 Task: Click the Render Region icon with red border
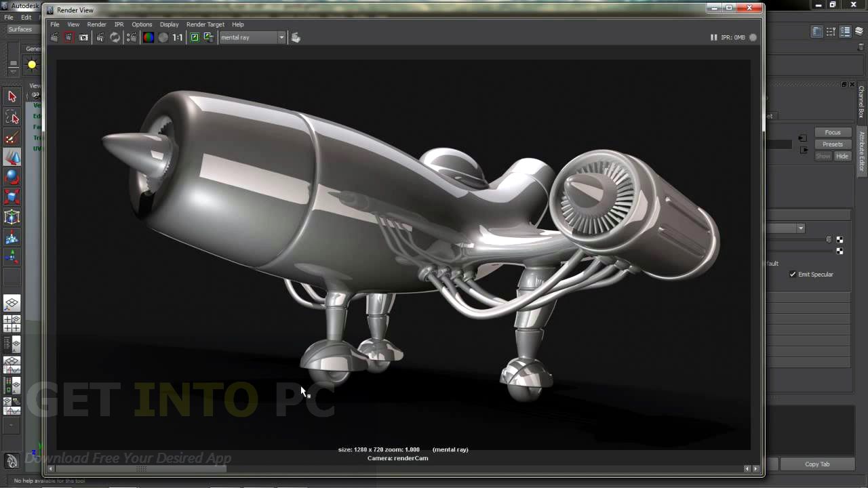tap(68, 37)
